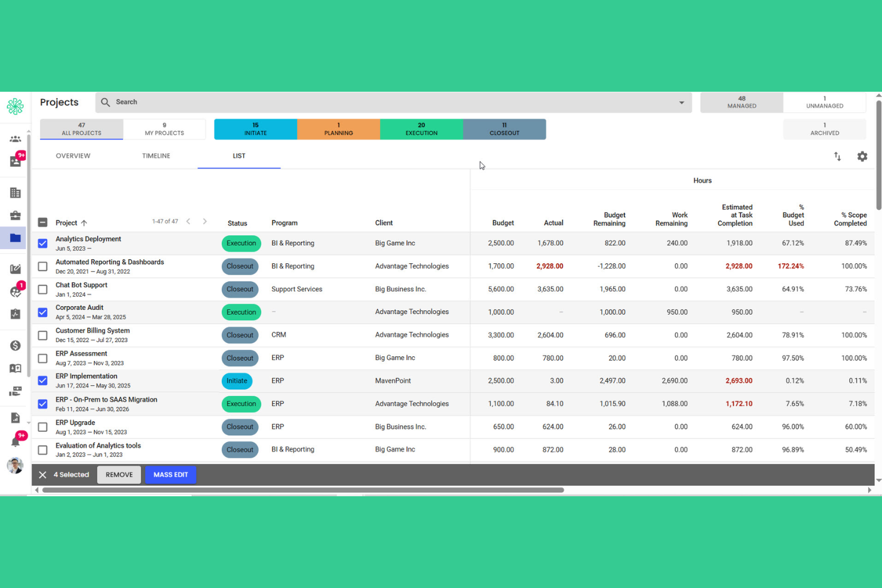
Task: Open the report document icon in sidebar
Action: (15, 418)
